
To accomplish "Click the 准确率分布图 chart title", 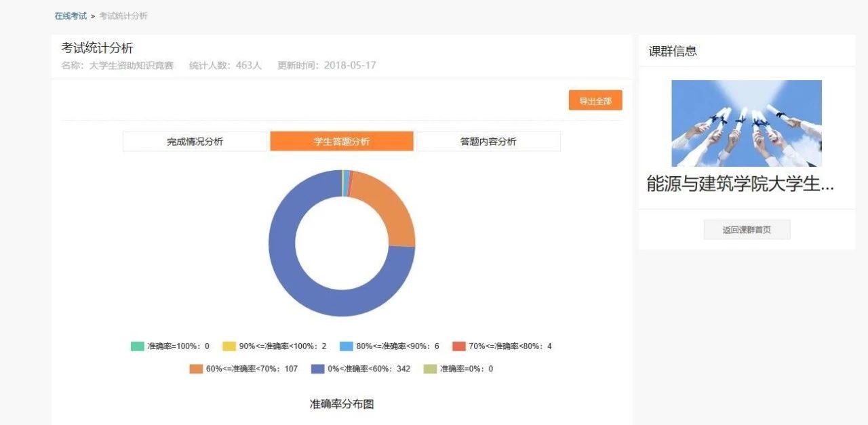I will pos(342,404).
